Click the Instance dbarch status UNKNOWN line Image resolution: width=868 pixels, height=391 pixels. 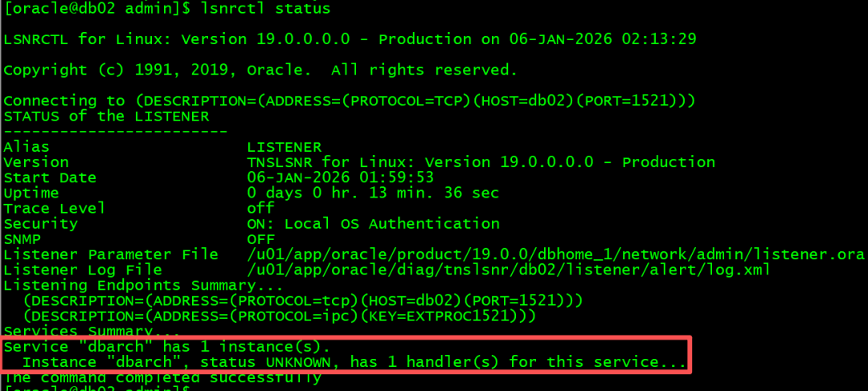tap(354, 363)
